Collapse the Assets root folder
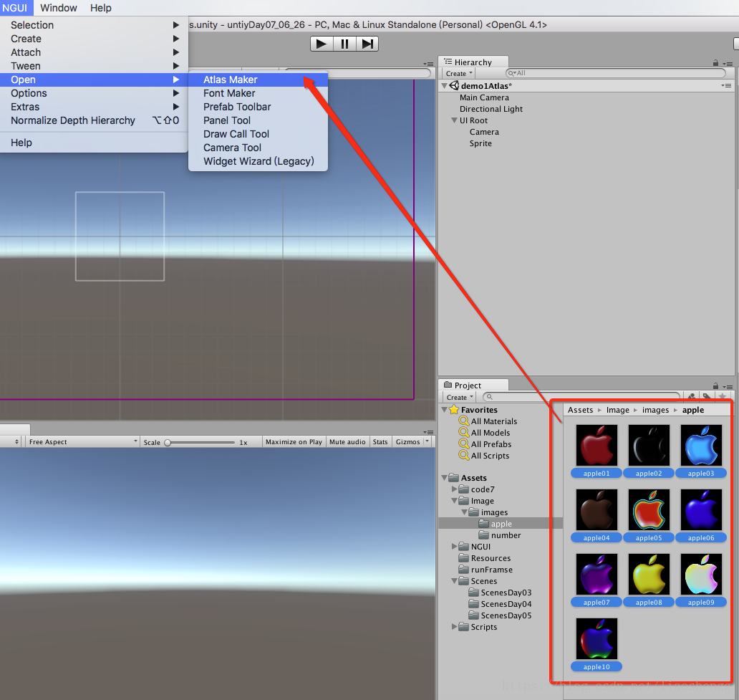This screenshot has width=739, height=700. (x=445, y=478)
